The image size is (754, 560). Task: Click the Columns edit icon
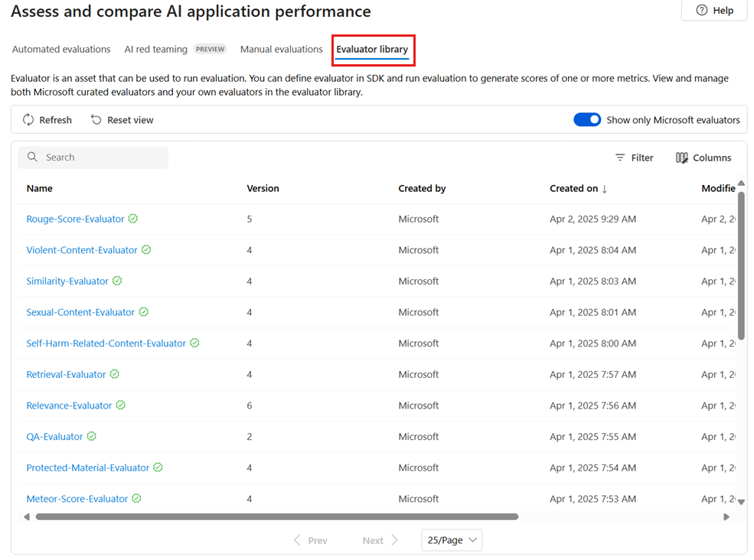click(x=681, y=158)
